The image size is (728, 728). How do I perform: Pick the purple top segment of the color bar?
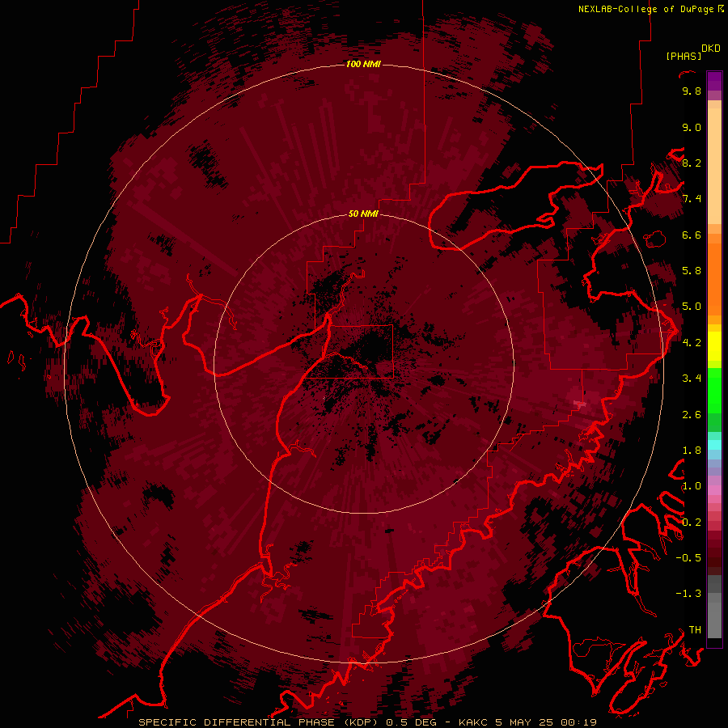pyautogui.click(x=714, y=81)
